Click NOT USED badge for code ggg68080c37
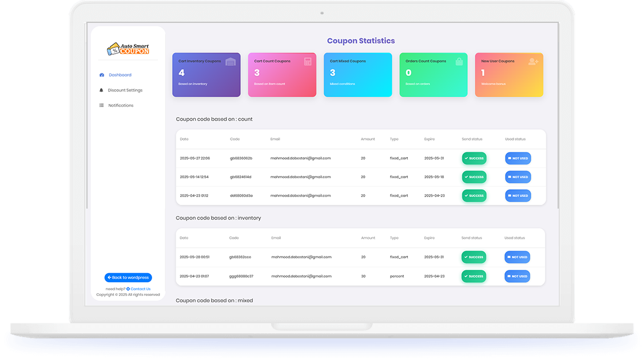 517,276
